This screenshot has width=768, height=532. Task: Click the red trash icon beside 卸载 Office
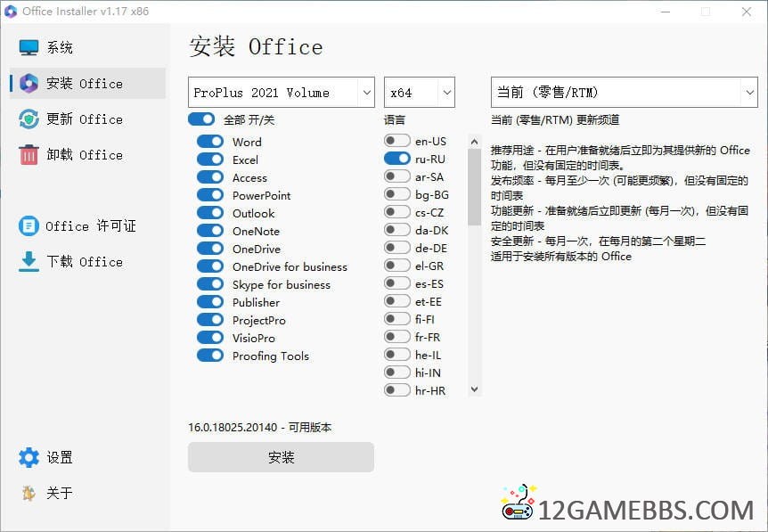coord(29,155)
